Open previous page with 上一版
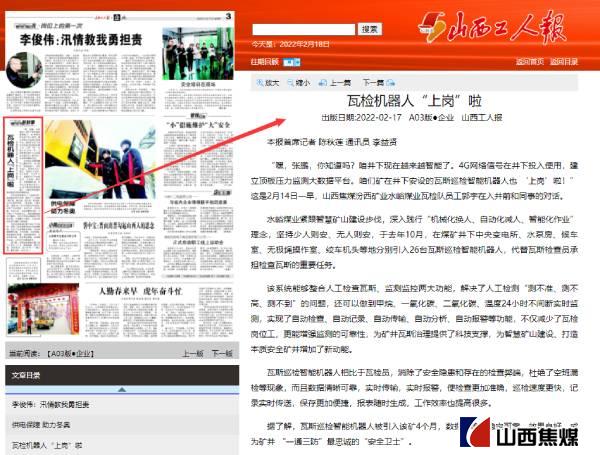 pyautogui.click(x=192, y=354)
